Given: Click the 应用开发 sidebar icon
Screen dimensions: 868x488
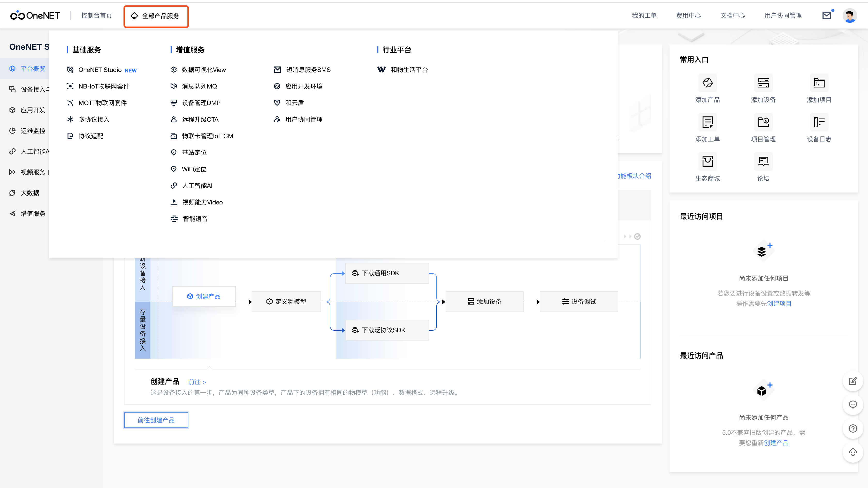Looking at the screenshot, I should coord(12,110).
